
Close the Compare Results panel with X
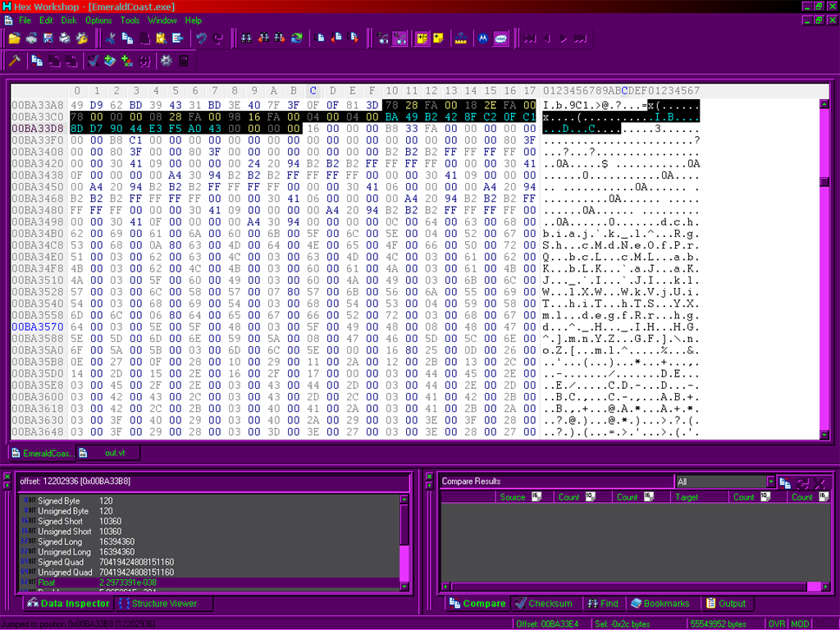[429, 477]
